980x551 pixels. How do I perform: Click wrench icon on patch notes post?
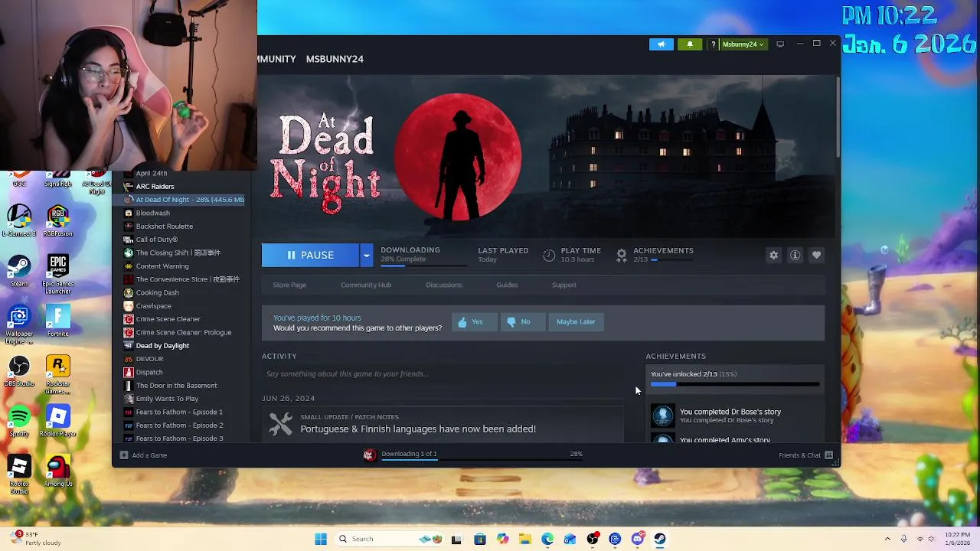[281, 424]
